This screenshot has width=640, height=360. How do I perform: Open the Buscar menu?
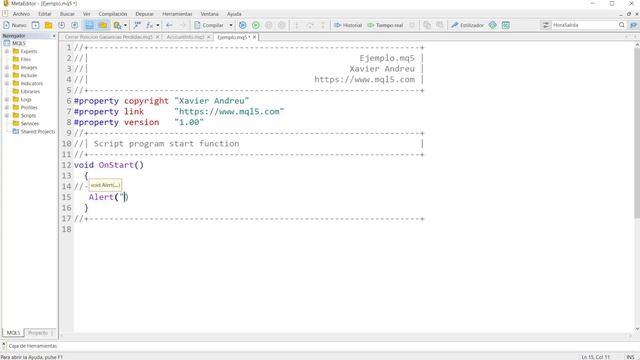point(67,14)
